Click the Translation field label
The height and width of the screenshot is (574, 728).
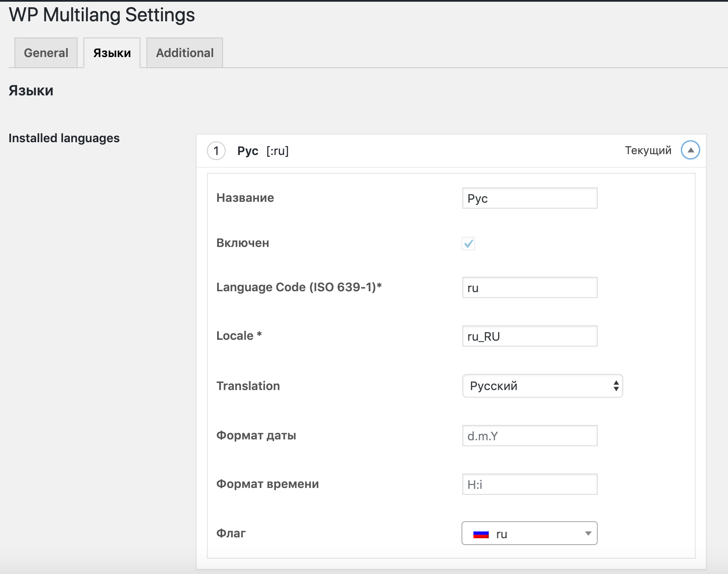click(248, 386)
